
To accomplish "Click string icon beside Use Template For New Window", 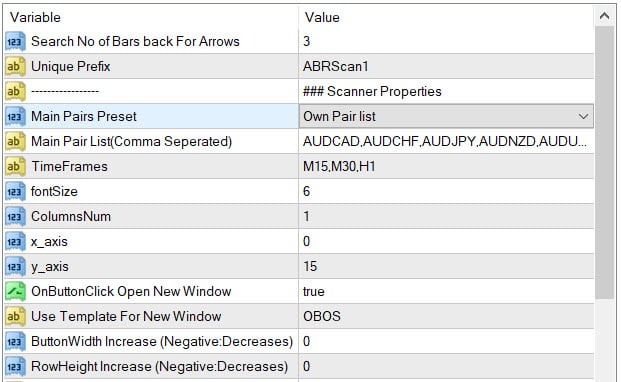I will coord(15,317).
